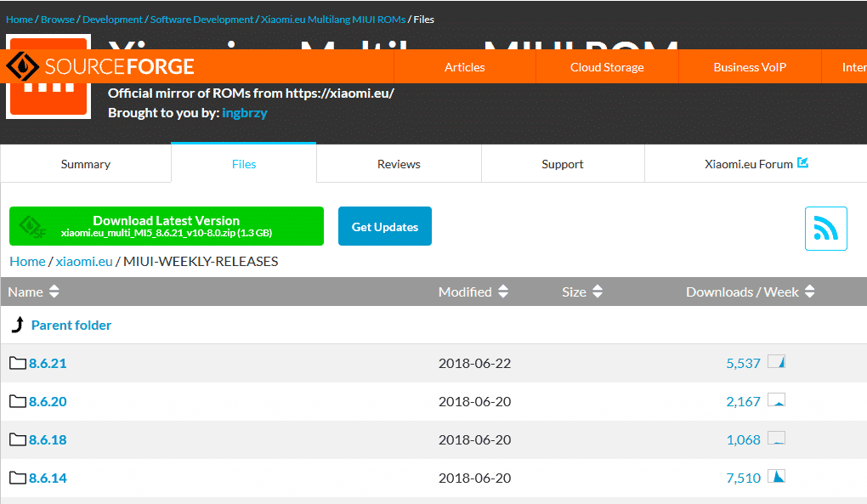
Task: Click the 7,510 weekly downloads count
Action: pos(743,478)
